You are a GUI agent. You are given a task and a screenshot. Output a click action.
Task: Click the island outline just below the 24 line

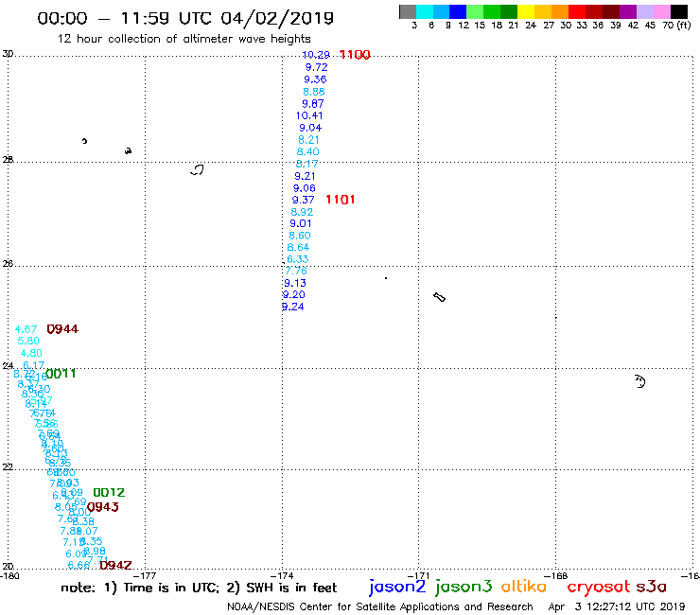pyautogui.click(x=640, y=381)
